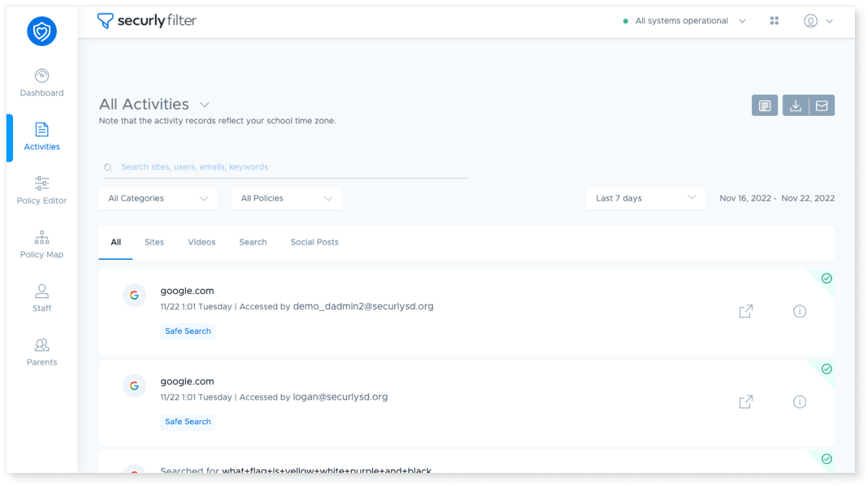Click the report view button
868x486 pixels.
764,106
